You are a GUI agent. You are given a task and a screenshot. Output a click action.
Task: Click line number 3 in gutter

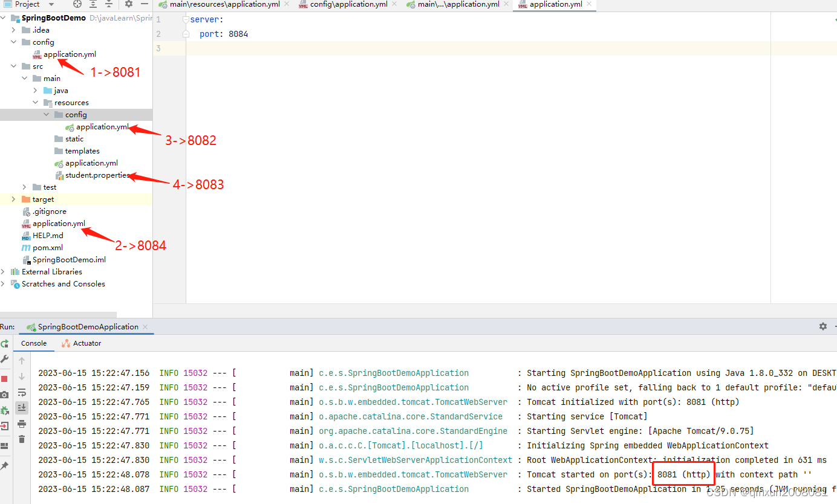[x=158, y=48]
